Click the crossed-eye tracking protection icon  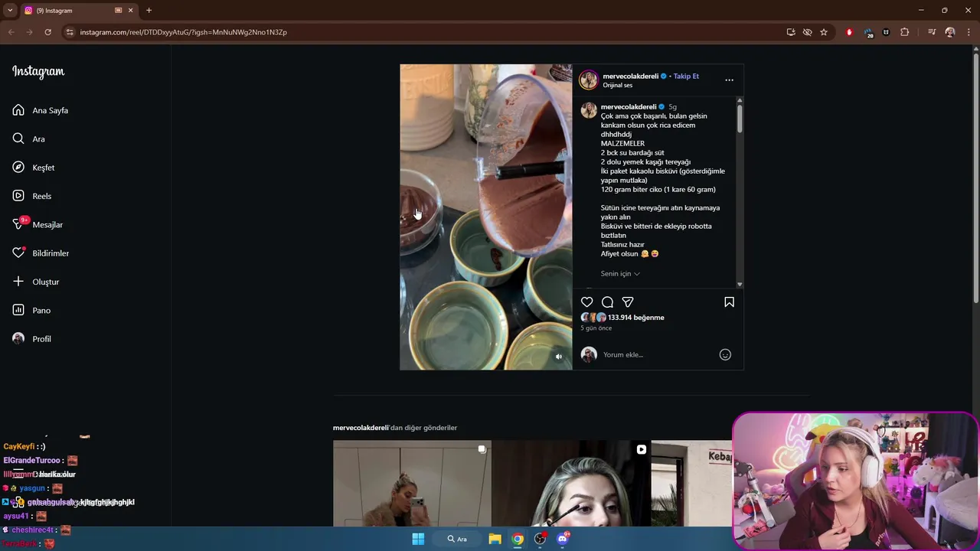[807, 32]
